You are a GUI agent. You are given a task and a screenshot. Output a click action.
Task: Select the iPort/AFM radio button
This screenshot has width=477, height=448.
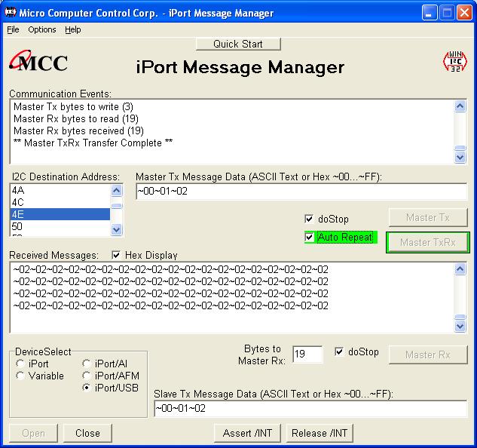[87, 376]
